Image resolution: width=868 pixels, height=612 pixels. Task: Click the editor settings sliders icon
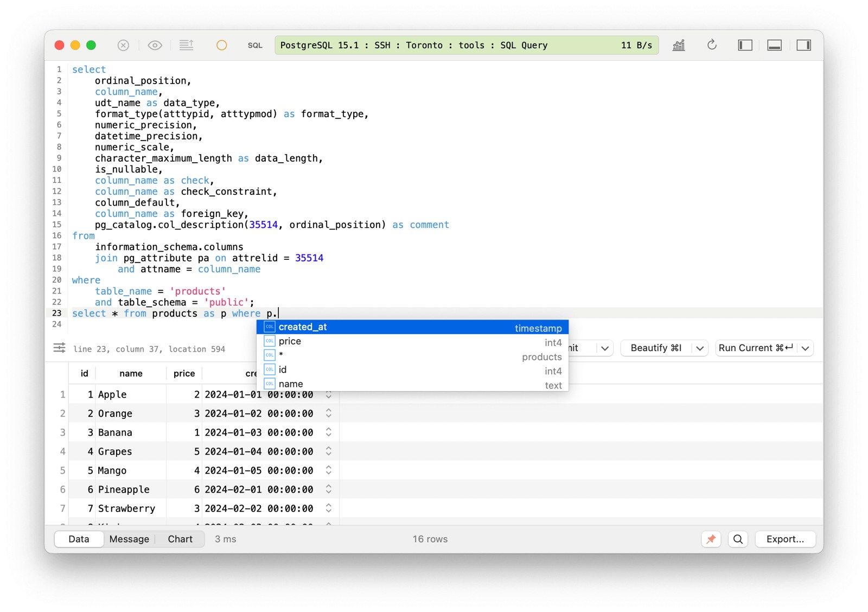59,348
